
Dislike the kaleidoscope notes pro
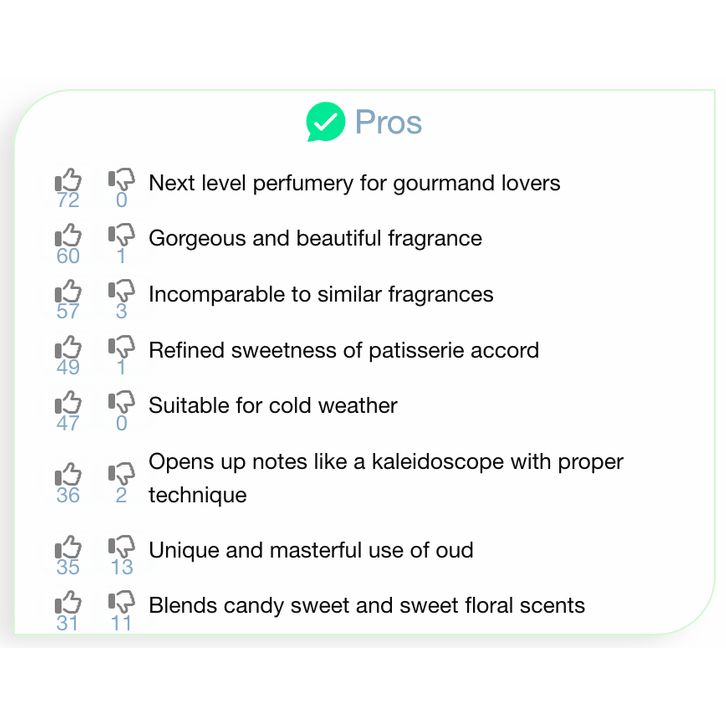[x=121, y=474]
